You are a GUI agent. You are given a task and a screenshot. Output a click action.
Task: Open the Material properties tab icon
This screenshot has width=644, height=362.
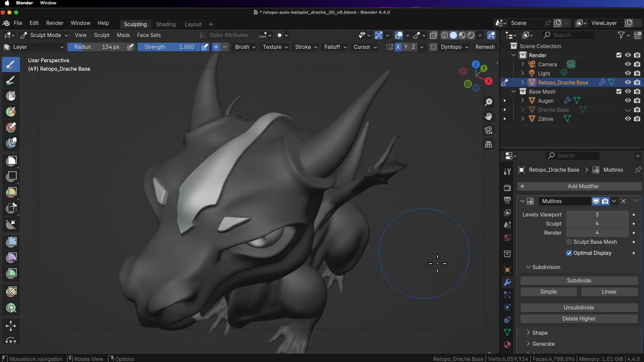tap(507, 344)
